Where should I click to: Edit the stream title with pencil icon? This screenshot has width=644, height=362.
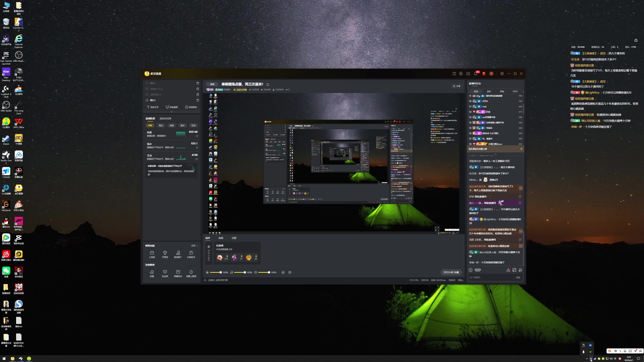point(268,84)
